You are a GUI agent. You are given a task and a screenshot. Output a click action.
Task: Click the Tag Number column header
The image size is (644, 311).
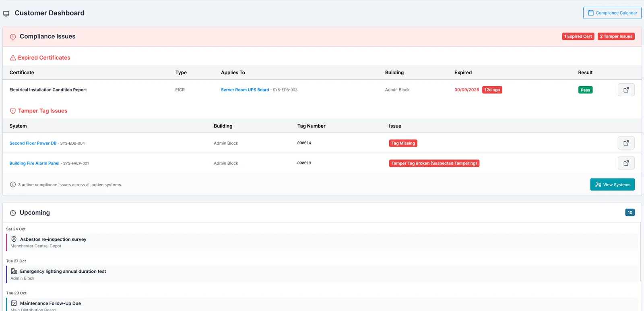312,126
